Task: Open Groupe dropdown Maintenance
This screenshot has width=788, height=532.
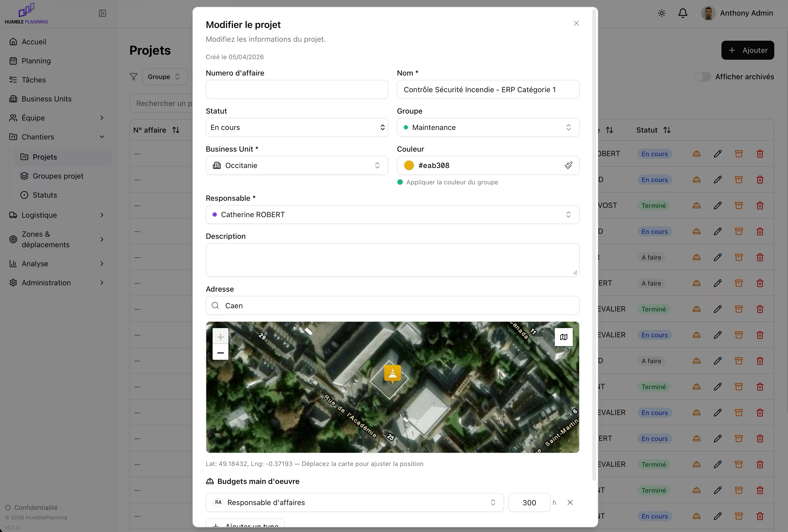Action: coord(488,128)
